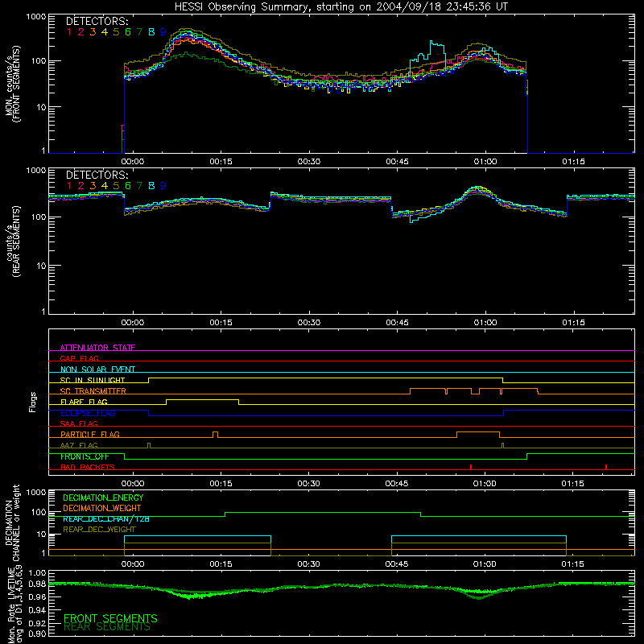Click the DECIMATION_WEIGHT legend entry
Image resolution: width=644 pixels, height=644 pixels.
(x=102, y=508)
